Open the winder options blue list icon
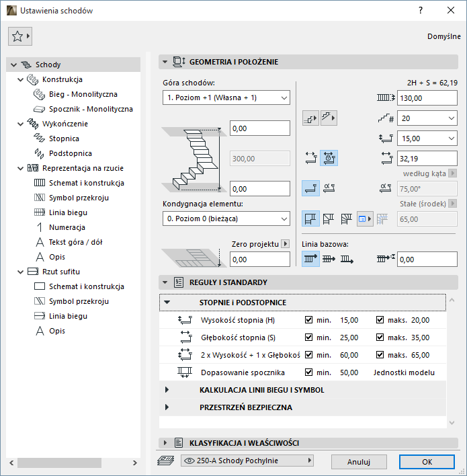This screenshot has height=476, width=467. pos(365,219)
